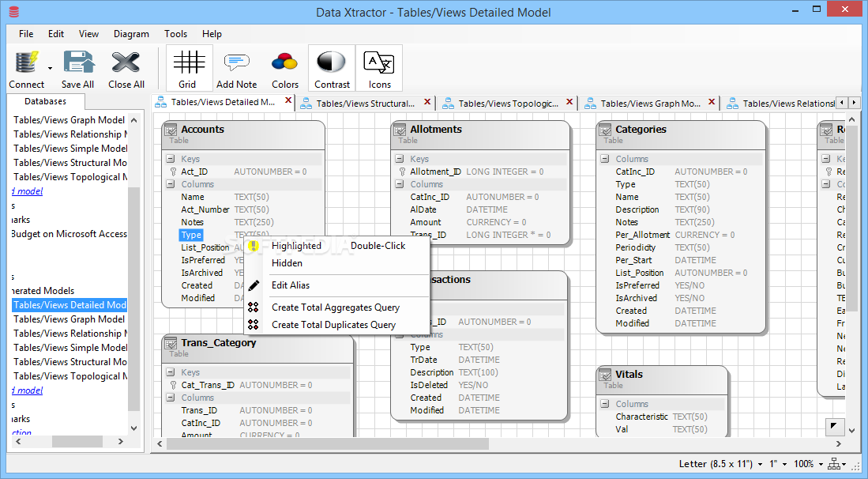Image resolution: width=868 pixels, height=479 pixels.
Task: Select the Per_Allotment column in Categories
Action: point(642,235)
